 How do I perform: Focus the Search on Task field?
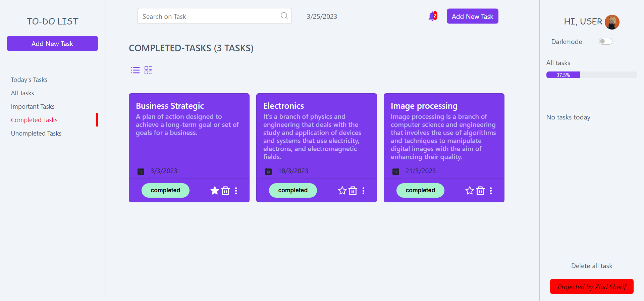tap(214, 16)
